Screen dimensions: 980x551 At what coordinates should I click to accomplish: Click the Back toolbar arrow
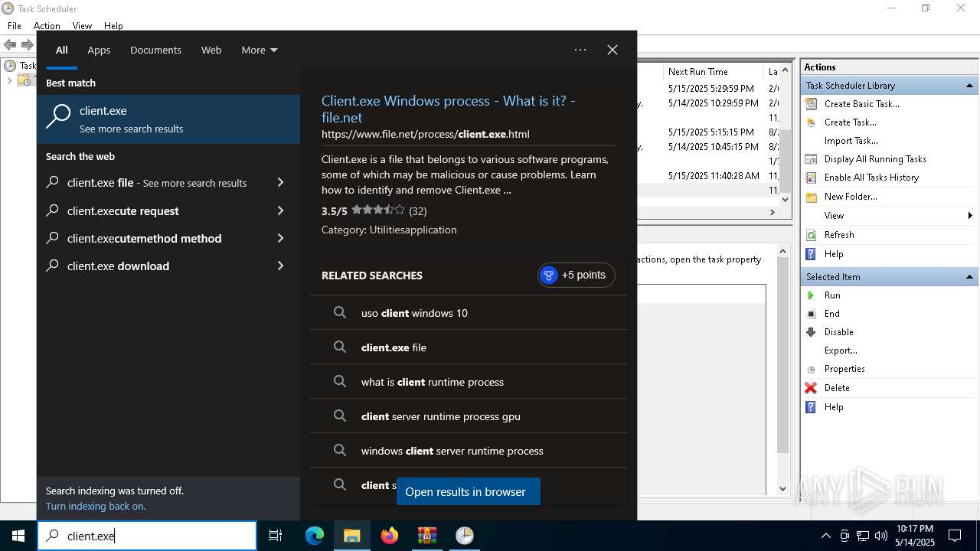(x=10, y=45)
